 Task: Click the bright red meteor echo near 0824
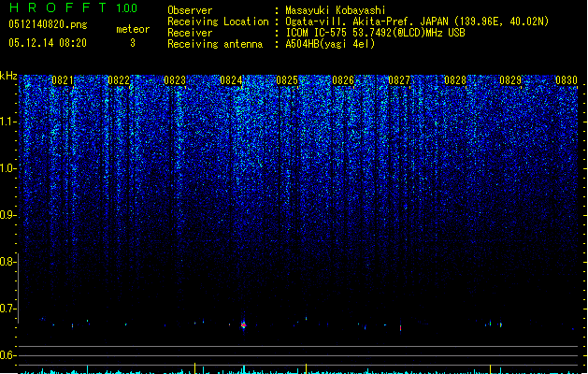(x=243, y=325)
